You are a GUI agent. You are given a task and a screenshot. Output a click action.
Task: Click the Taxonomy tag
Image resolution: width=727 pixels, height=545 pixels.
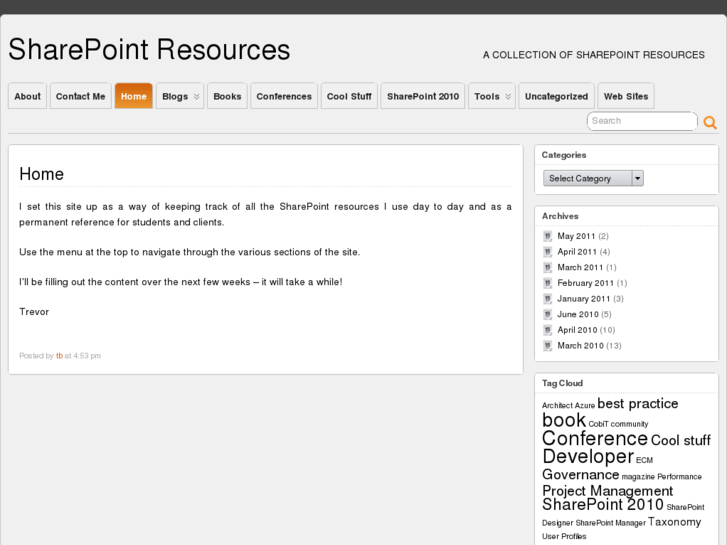(x=674, y=522)
